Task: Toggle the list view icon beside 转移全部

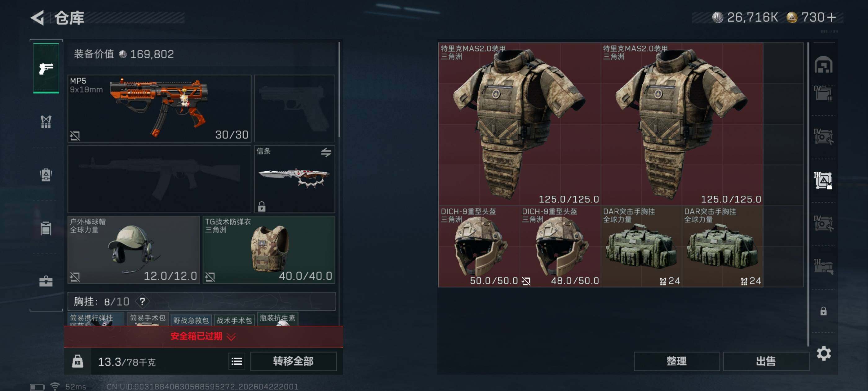Action: coord(237,362)
